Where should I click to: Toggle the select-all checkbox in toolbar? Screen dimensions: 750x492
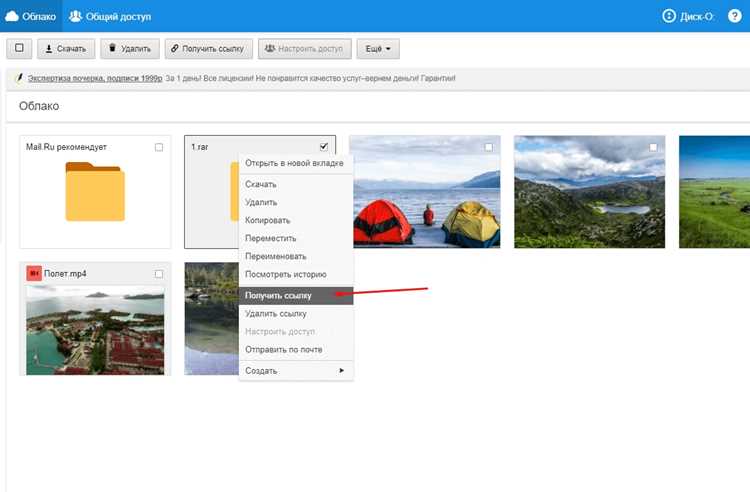coord(19,48)
